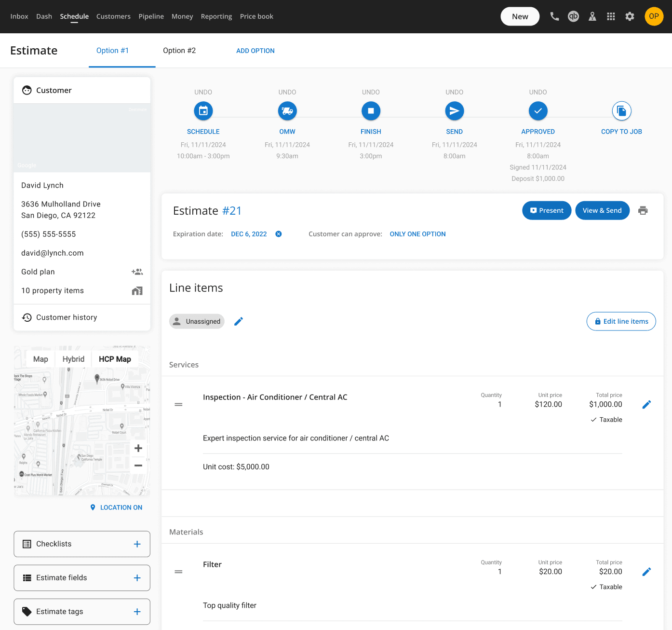672x630 pixels.
Task: Click ADD OPTION link
Action: (x=255, y=51)
